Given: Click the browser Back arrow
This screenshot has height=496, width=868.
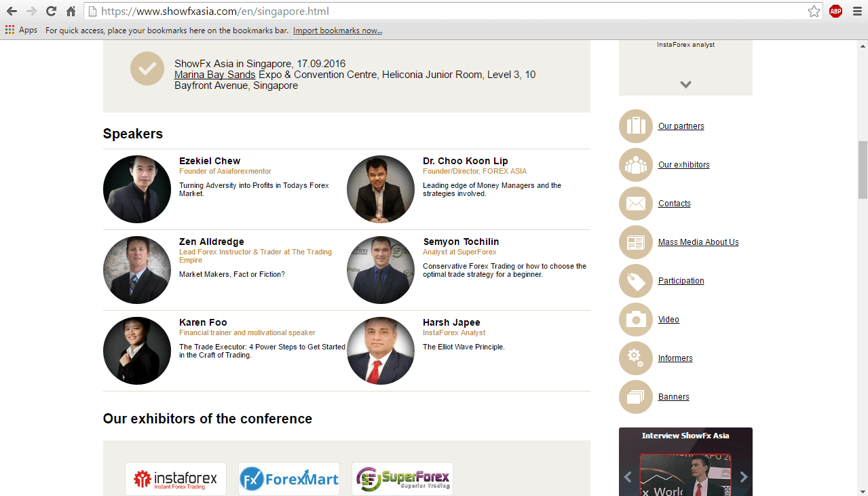Looking at the screenshot, I should 12,11.
